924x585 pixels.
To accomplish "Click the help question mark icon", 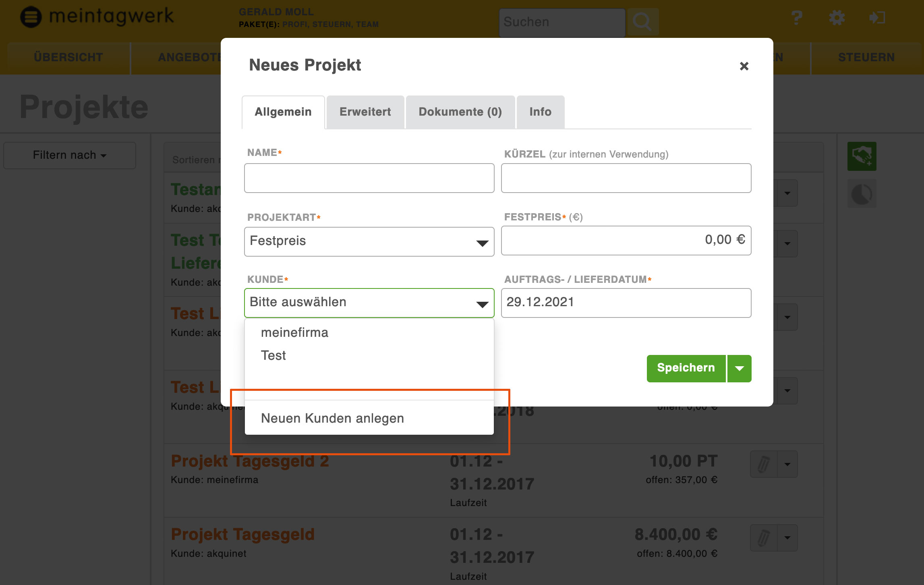I will point(796,18).
